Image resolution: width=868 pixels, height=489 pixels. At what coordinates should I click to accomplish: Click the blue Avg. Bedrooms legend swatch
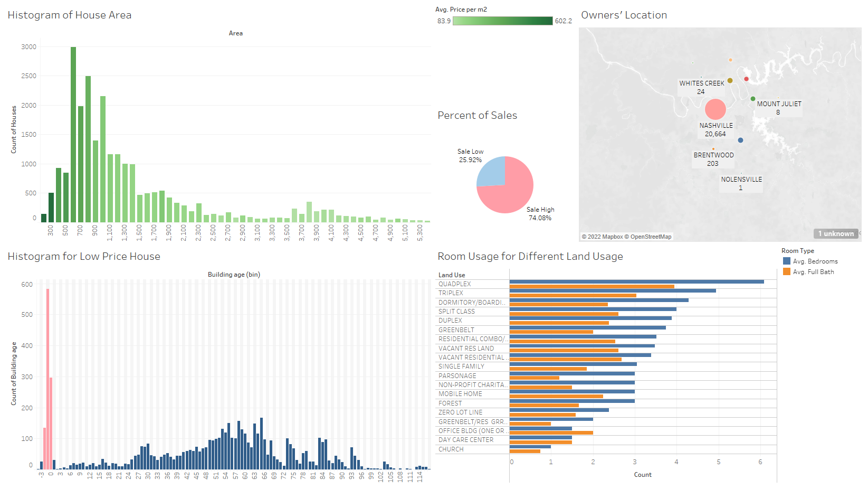pos(787,261)
